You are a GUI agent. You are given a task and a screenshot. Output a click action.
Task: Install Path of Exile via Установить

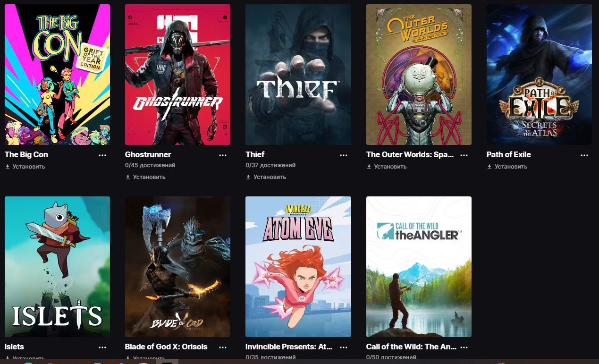(x=507, y=167)
